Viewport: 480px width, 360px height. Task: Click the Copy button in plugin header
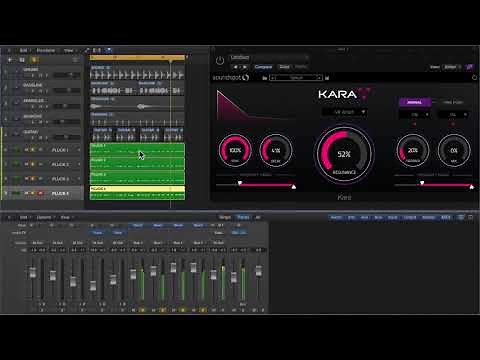point(284,67)
